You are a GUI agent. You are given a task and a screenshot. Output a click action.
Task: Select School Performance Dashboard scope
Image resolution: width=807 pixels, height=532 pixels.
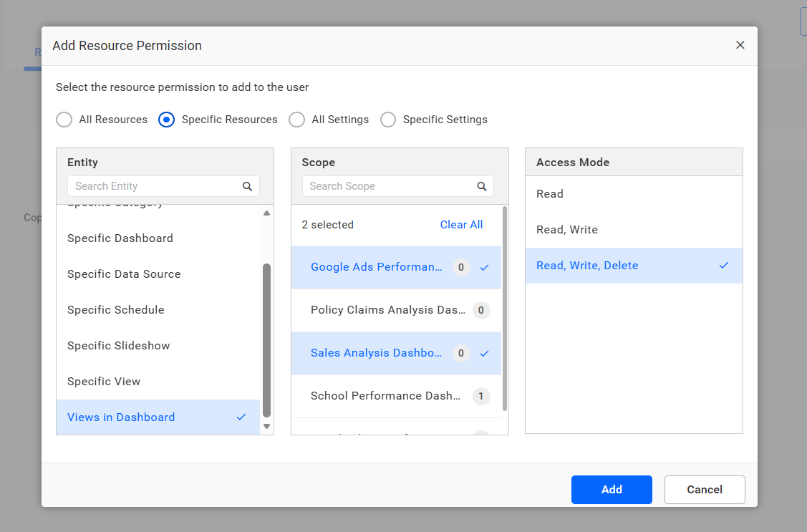(x=396, y=396)
